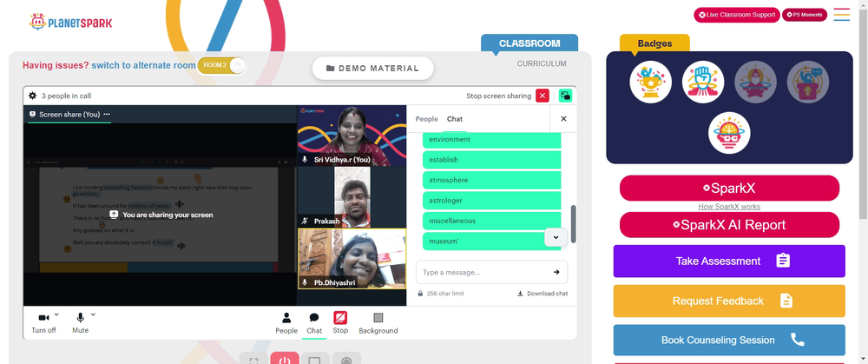Select the greyed speaker podium badge
Screen dimensions: 868x364
808,82
